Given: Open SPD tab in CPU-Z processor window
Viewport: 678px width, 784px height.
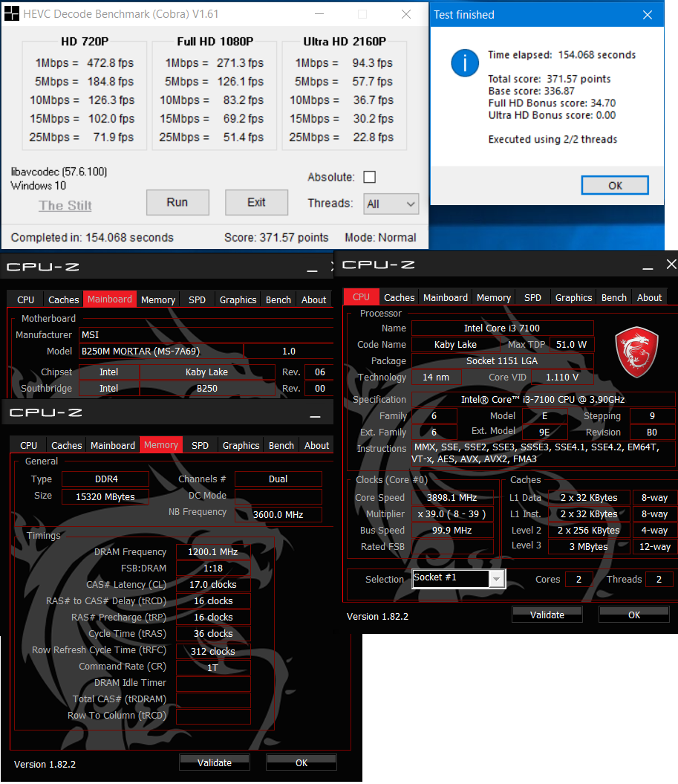Looking at the screenshot, I should (532, 297).
